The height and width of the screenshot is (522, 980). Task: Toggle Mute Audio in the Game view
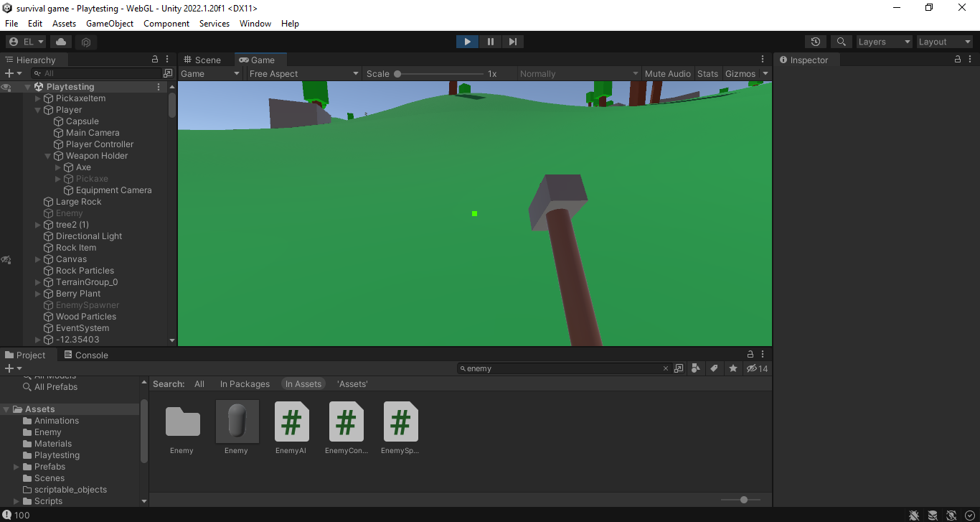pyautogui.click(x=667, y=73)
